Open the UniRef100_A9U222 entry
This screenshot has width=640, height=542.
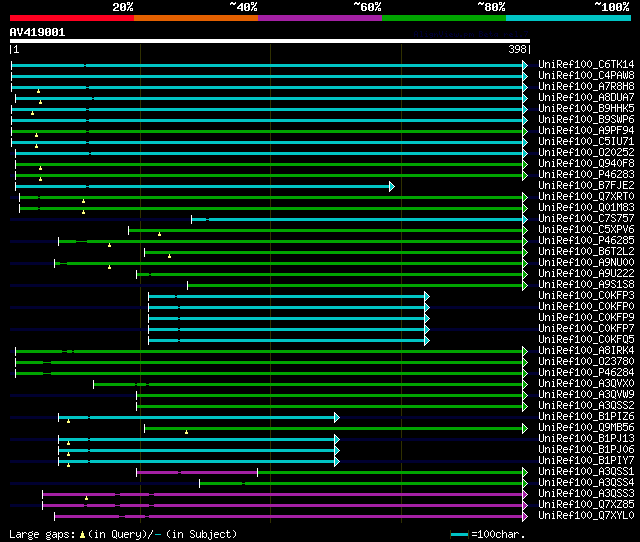[586, 274]
